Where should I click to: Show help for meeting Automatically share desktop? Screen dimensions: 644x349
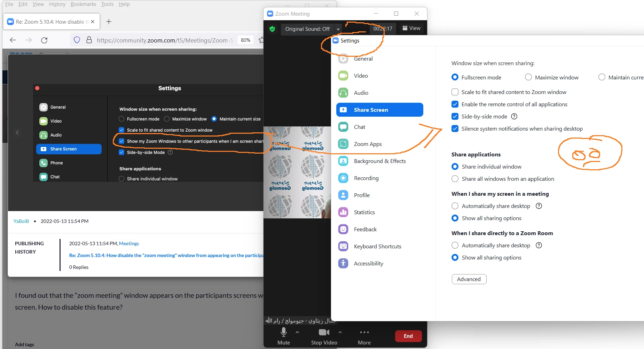[539, 206]
